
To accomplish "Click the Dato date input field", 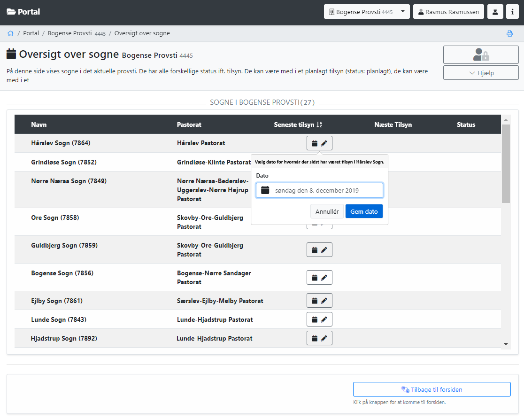I will point(319,190).
